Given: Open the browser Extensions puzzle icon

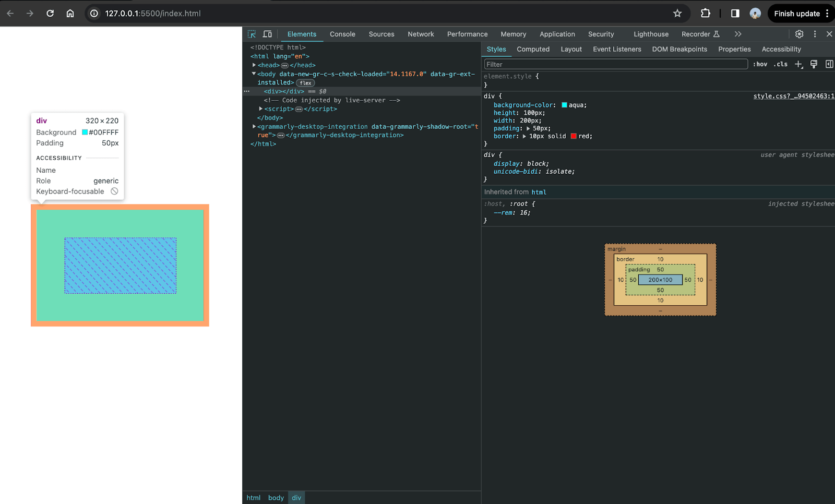Looking at the screenshot, I should (x=706, y=14).
